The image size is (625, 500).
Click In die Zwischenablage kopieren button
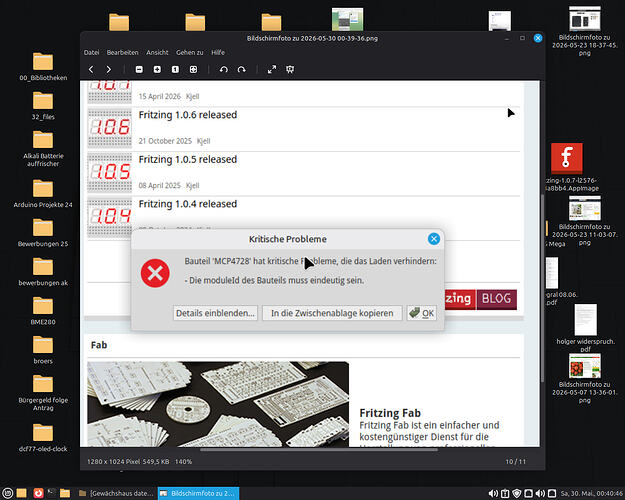tap(332, 313)
